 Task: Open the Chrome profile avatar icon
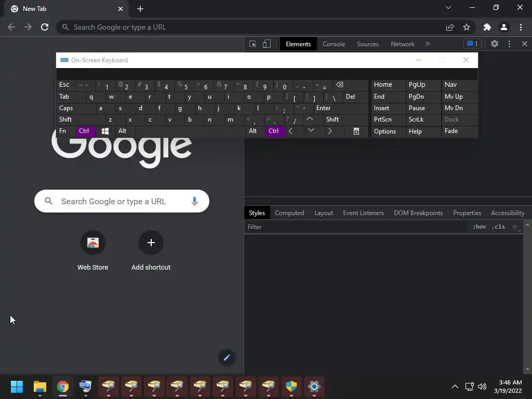click(x=504, y=27)
